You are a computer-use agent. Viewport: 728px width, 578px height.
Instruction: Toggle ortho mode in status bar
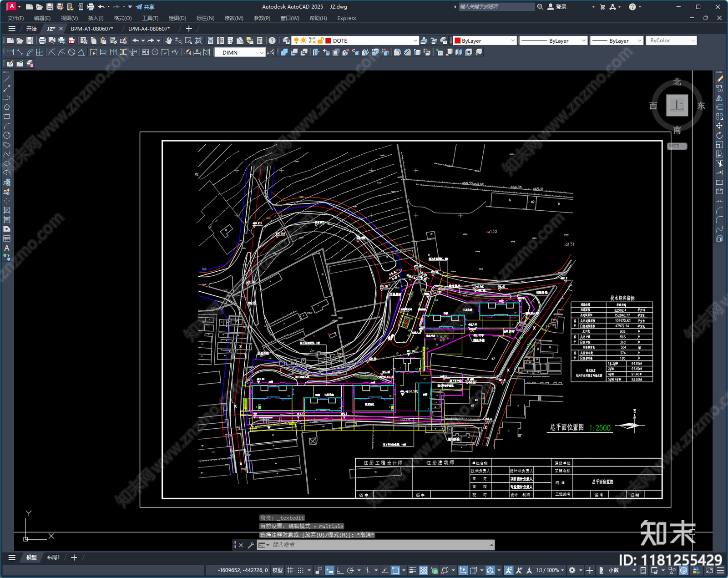[x=339, y=570]
